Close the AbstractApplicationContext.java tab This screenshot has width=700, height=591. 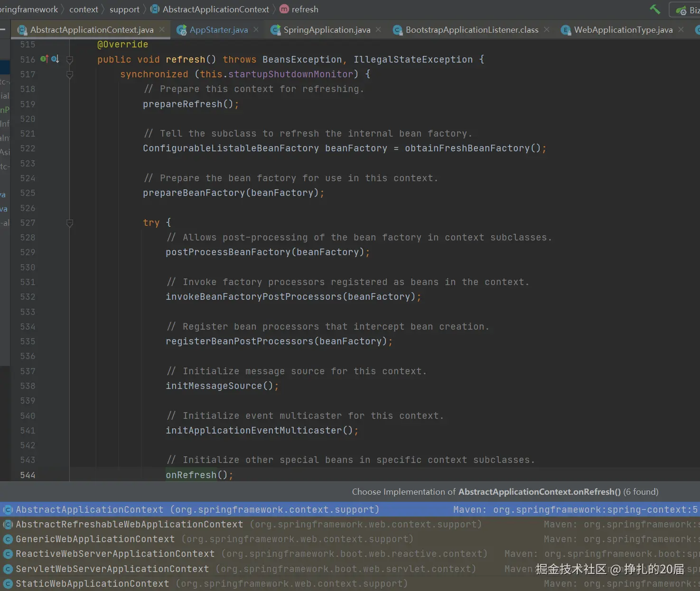coord(162,29)
